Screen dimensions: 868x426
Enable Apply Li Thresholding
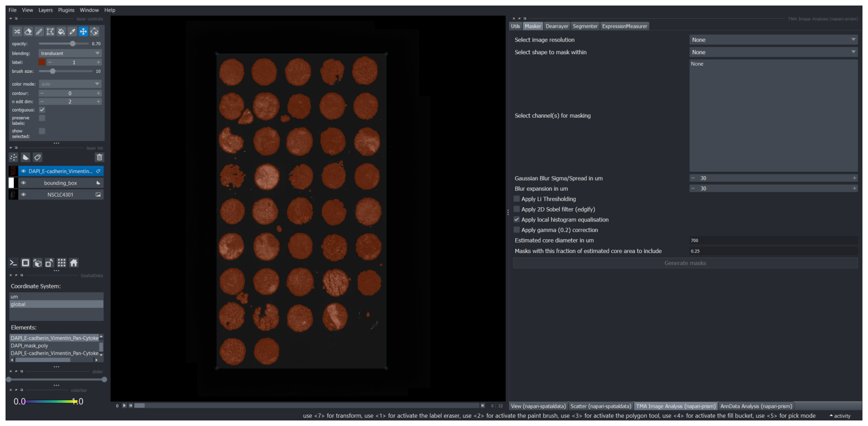click(x=517, y=199)
